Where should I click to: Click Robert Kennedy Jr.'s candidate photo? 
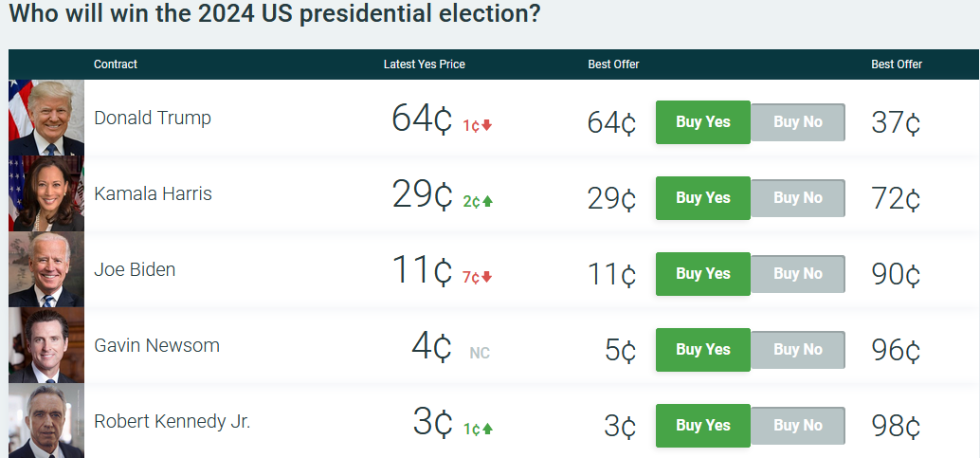tap(46, 421)
